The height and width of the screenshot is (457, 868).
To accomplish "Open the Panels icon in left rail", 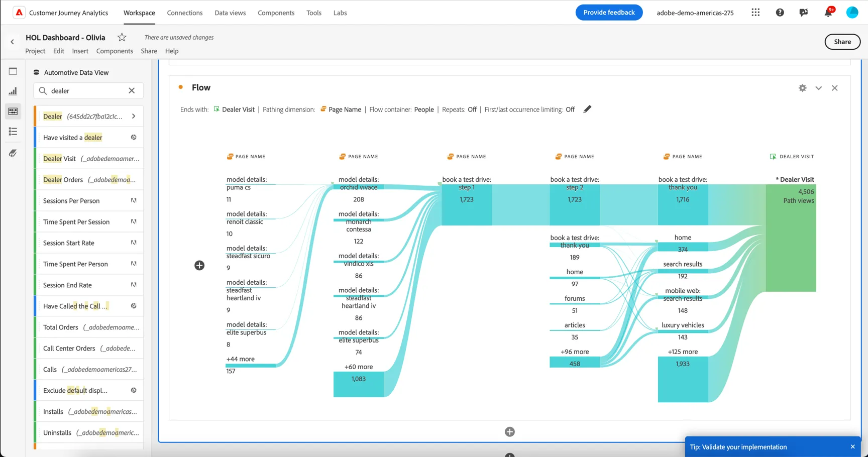I will pos(13,71).
